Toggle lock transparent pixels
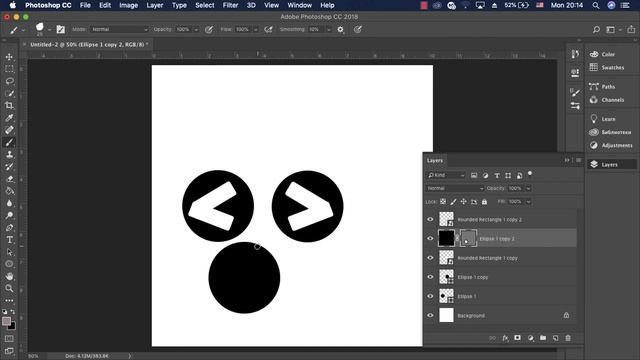 pyautogui.click(x=443, y=202)
